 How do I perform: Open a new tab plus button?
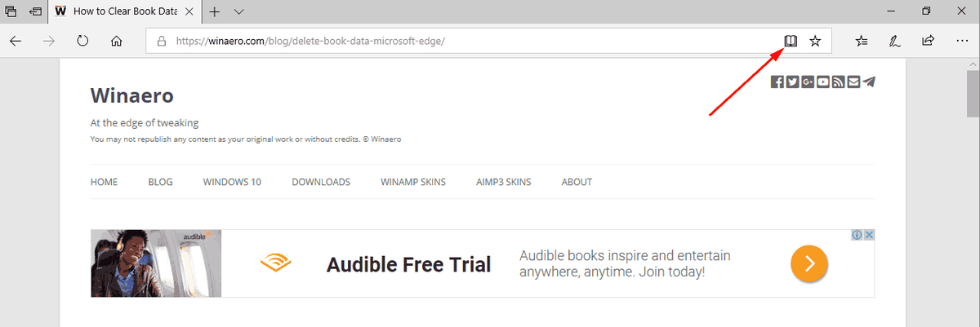click(x=215, y=12)
